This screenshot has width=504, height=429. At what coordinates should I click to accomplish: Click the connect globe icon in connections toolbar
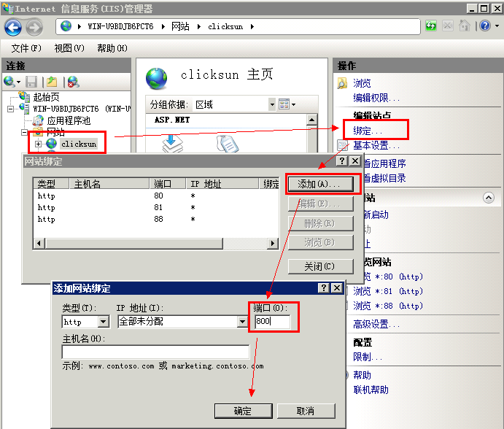(9, 82)
